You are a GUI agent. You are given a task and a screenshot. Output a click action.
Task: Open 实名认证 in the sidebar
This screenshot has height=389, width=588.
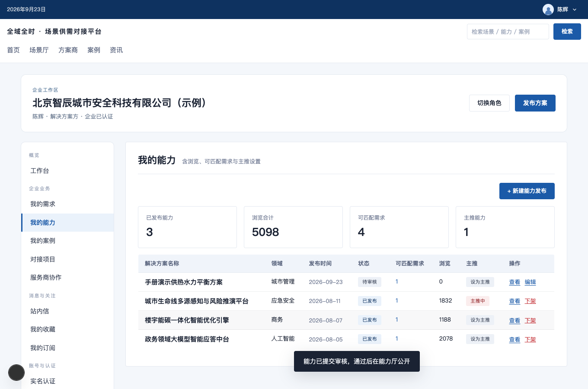pos(67,381)
